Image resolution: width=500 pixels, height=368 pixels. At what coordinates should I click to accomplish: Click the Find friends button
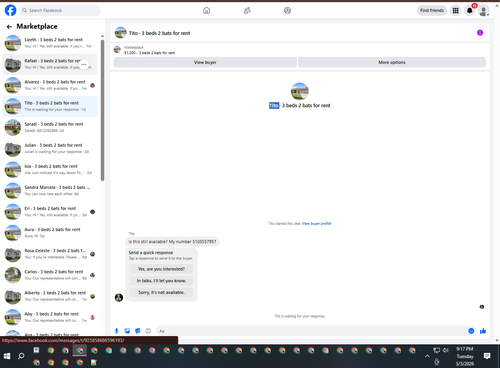click(x=432, y=10)
